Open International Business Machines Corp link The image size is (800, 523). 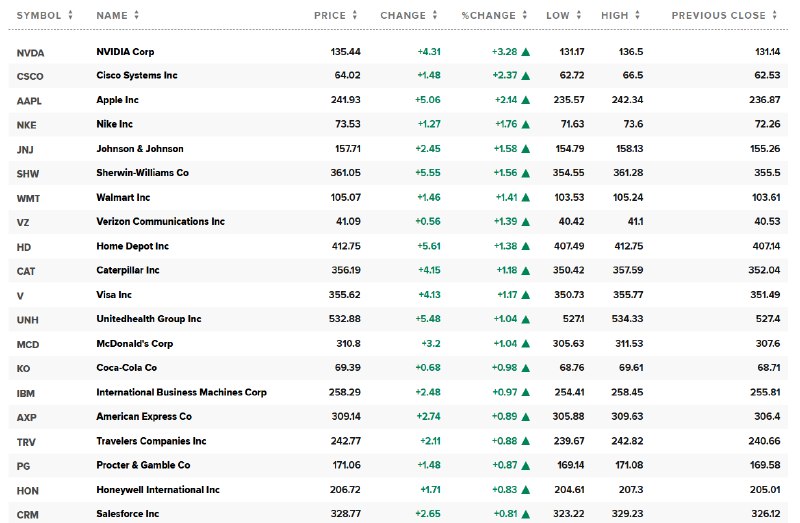[x=181, y=392]
